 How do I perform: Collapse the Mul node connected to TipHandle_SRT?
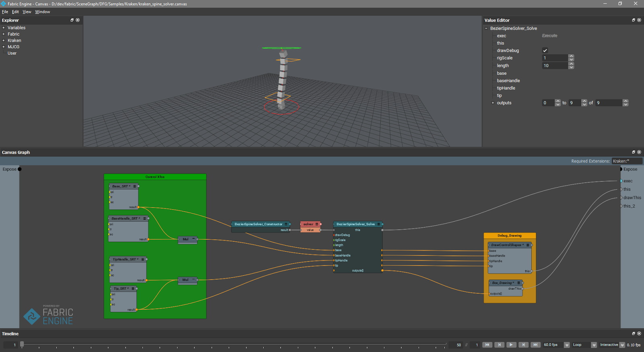pyautogui.click(x=193, y=280)
